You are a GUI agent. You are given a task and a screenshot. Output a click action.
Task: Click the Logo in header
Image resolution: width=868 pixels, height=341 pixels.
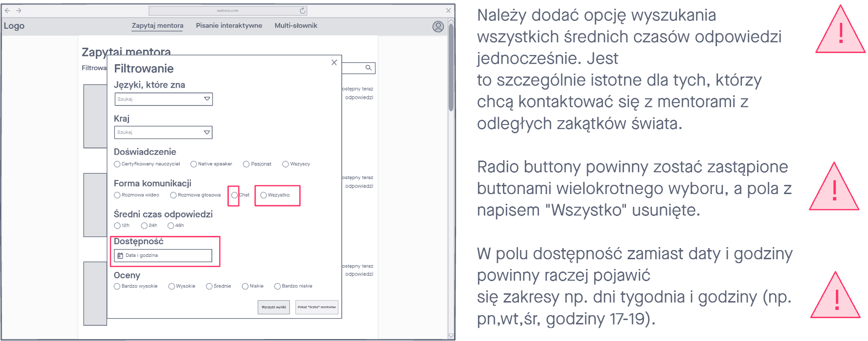click(x=14, y=26)
